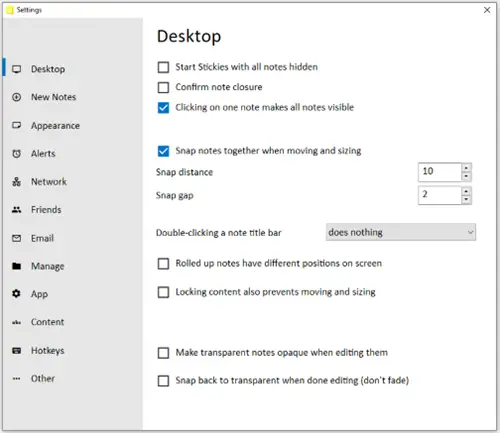The height and width of the screenshot is (433, 500).
Task: Check Confirm note closure
Action: click(163, 87)
